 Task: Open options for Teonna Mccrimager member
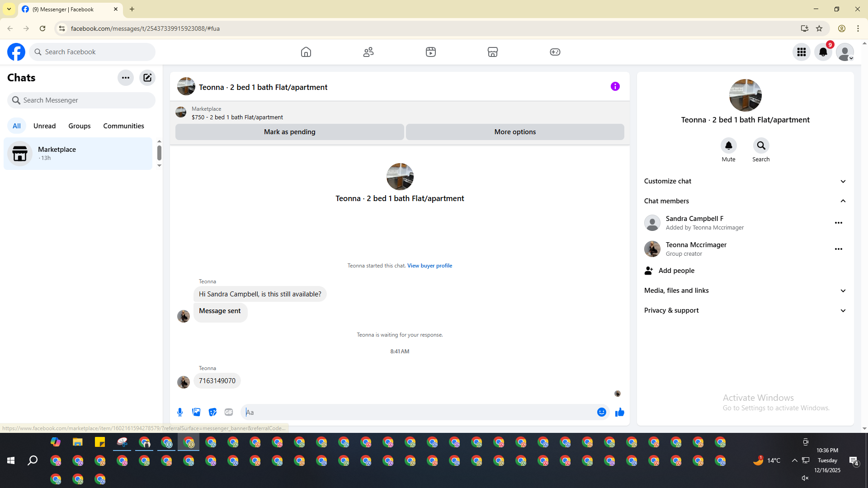click(x=839, y=249)
